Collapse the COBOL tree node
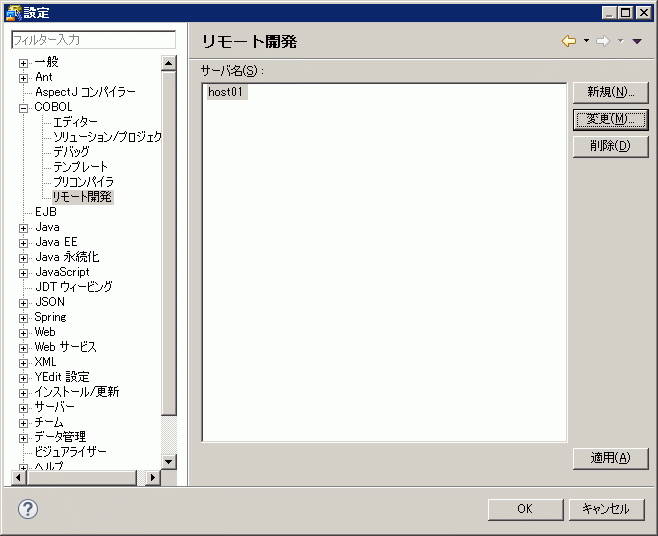This screenshot has width=658, height=536. 24,108
